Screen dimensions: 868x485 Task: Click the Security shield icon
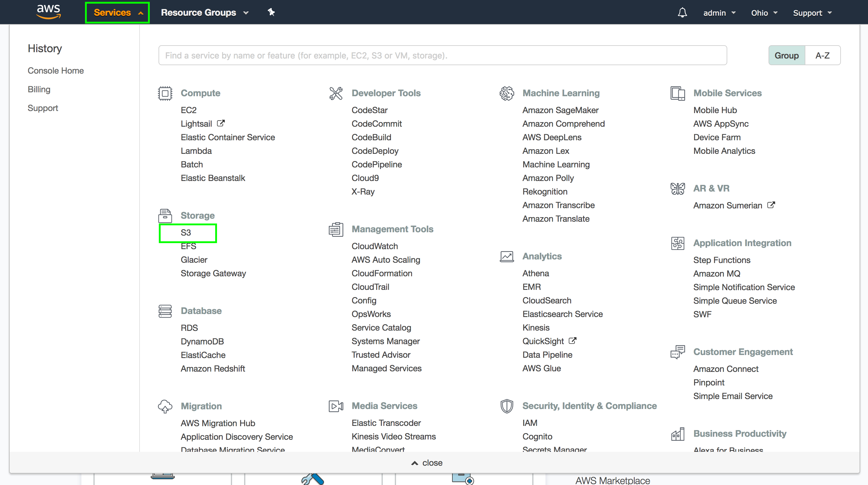[x=506, y=406]
